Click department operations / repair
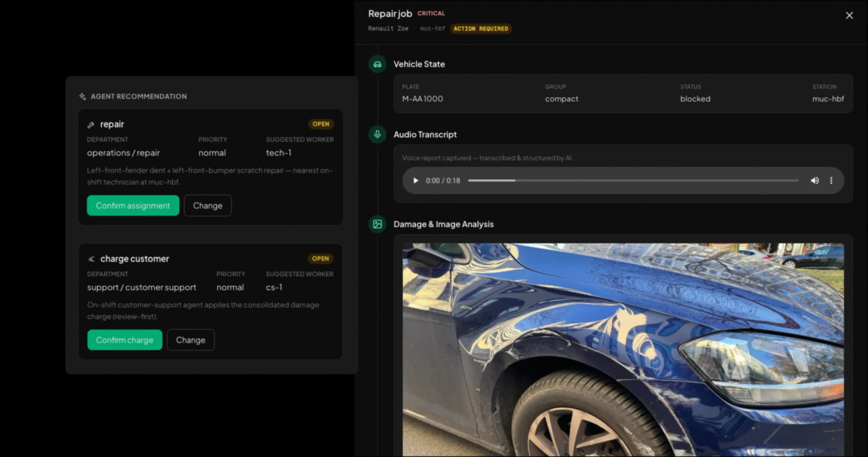Screen dimensions: 868x457 click(123, 153)
